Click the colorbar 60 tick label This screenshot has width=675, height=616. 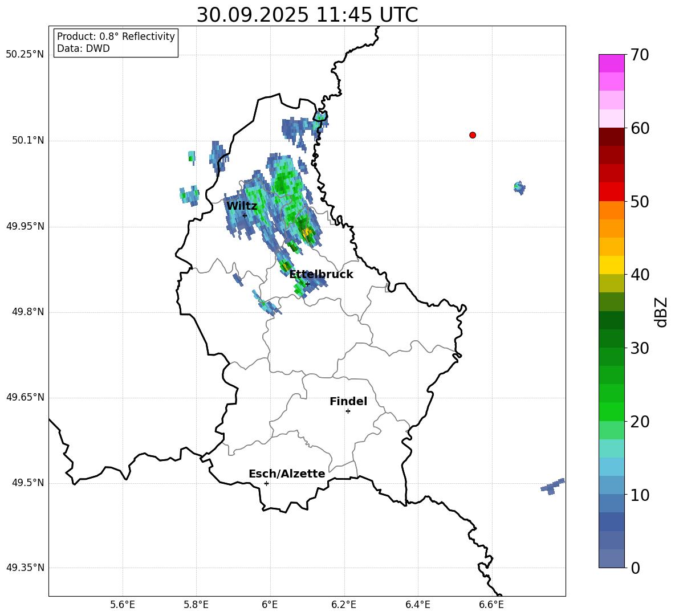pos(640,128)
